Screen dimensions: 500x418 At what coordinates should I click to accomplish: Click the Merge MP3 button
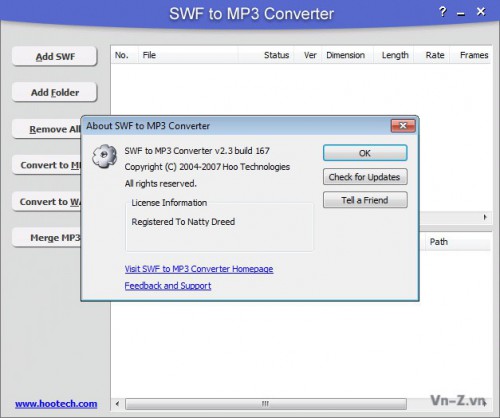coord(47,238)
